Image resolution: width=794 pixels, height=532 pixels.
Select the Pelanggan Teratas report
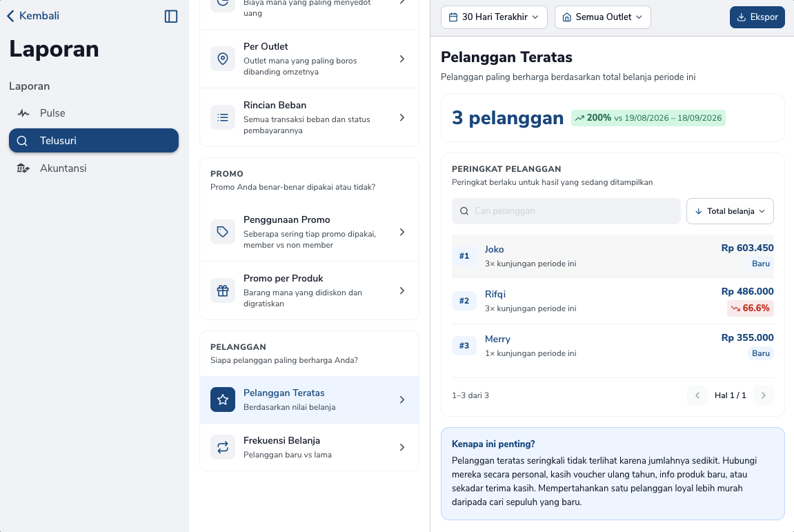pos(309,400)
